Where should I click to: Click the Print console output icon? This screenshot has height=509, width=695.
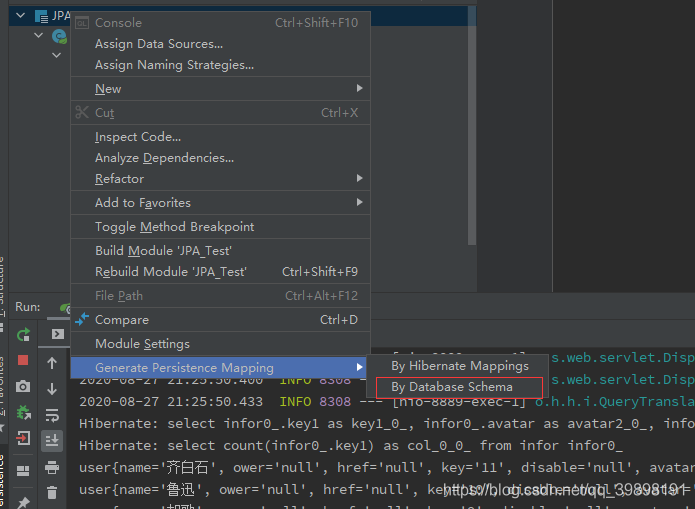click(x=52, y=467)
